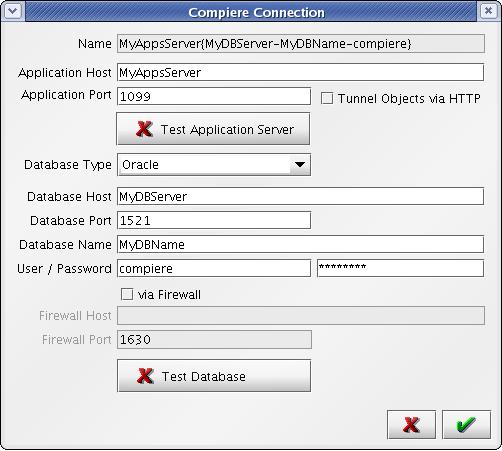Close the Compiere Connection window

click(x=488, y=11)
